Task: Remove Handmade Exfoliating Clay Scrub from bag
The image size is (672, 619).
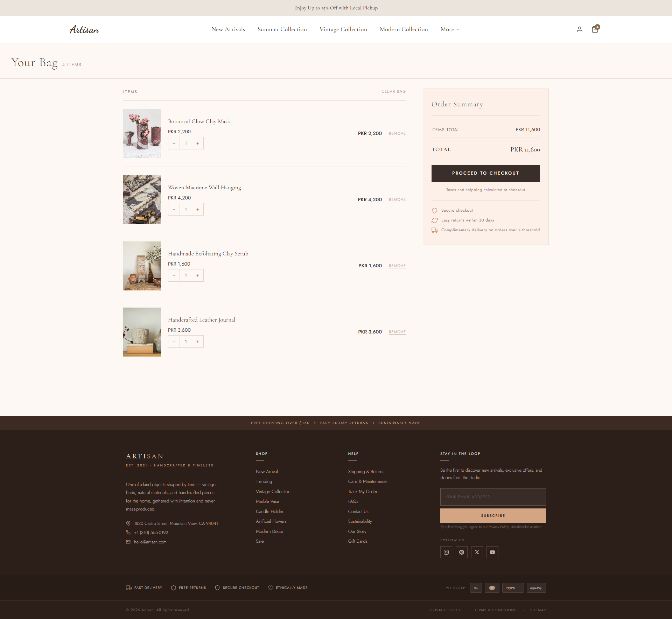Action: click(397, 266)
